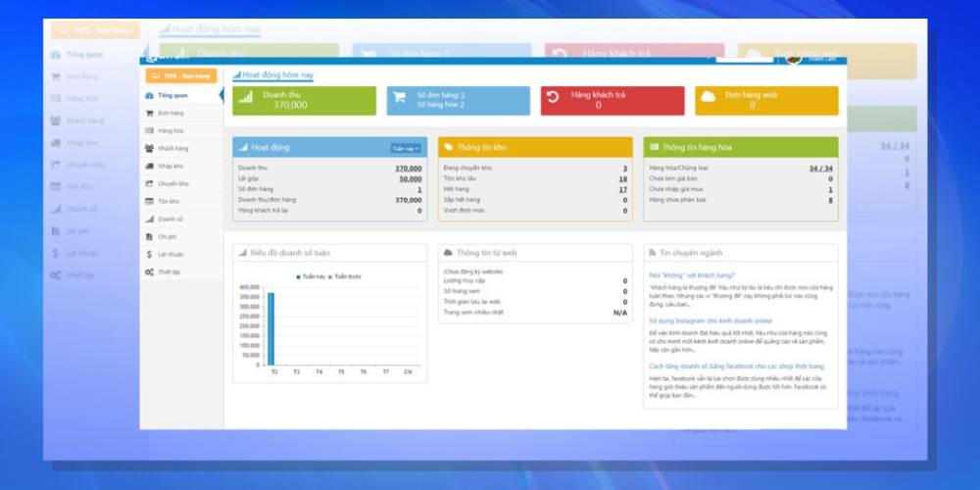Open the user profile avatar menu
The width and height of the screenshot is (980, 490).
point(793,58)
